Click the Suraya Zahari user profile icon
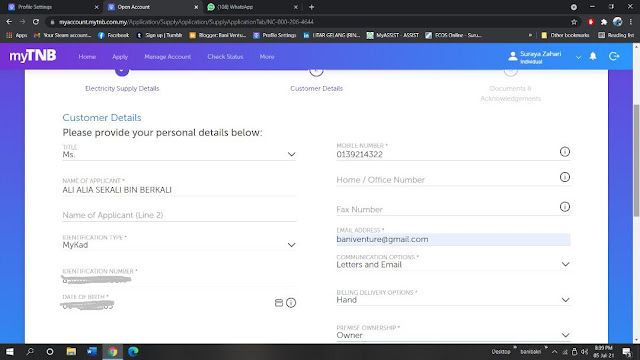 pyautogui.click(x=513, y=56)
